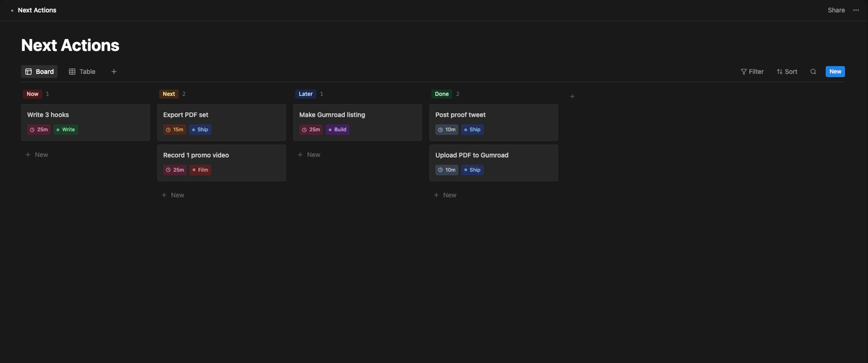868x363 pixels.
Task: Click the green Done column tag
Action: pyautogui.click(x=442, y=94)
